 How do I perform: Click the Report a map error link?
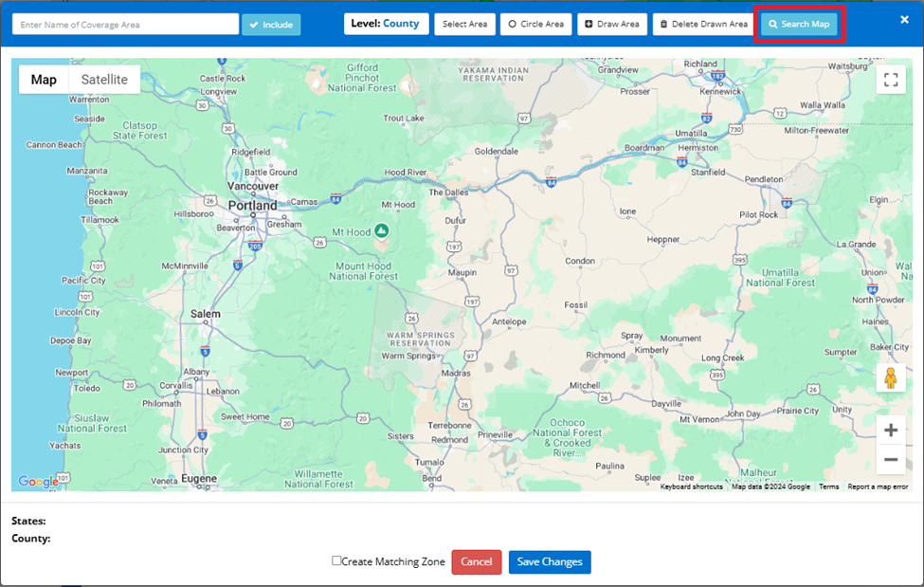[x=878, y=486]
